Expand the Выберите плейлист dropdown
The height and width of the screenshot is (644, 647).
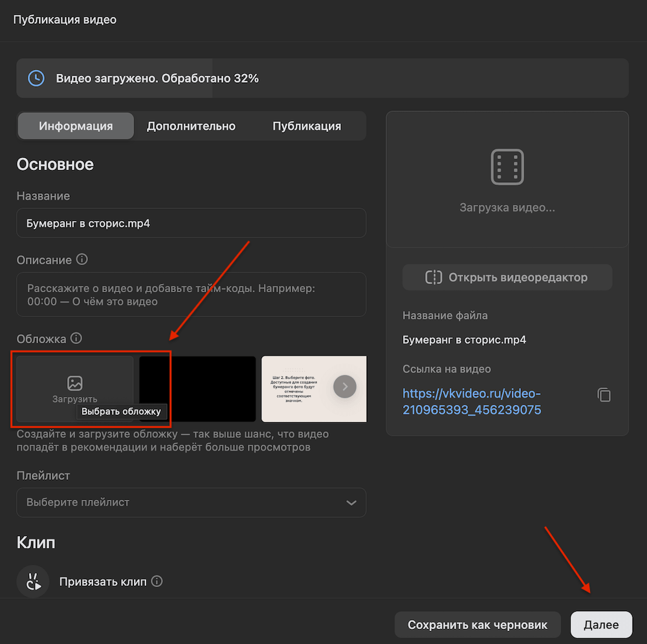(191, 502)
